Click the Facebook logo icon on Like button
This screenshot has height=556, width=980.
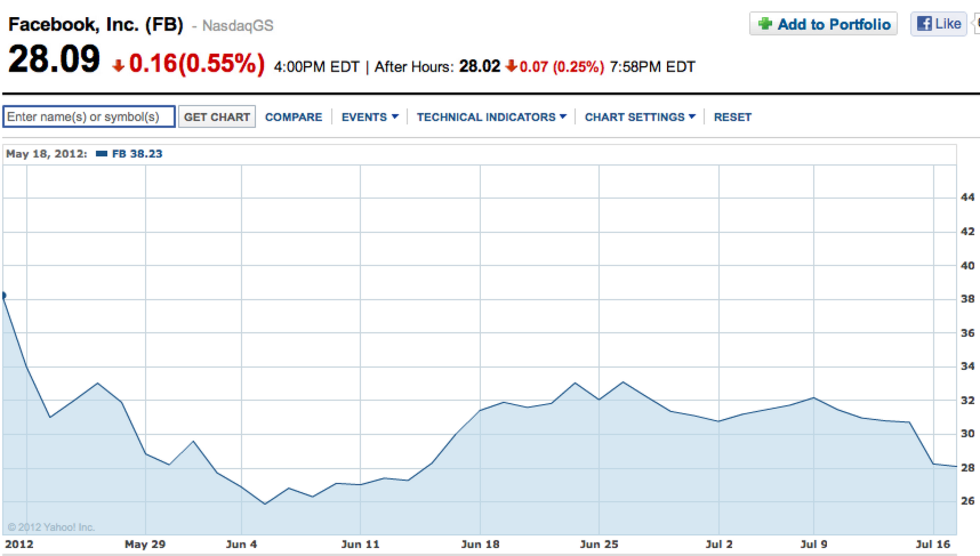(924, 24)
